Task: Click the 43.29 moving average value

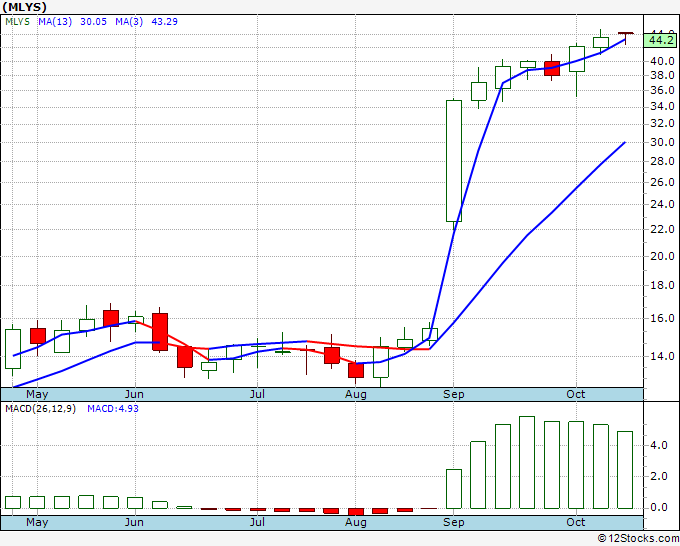Action: 164,22
